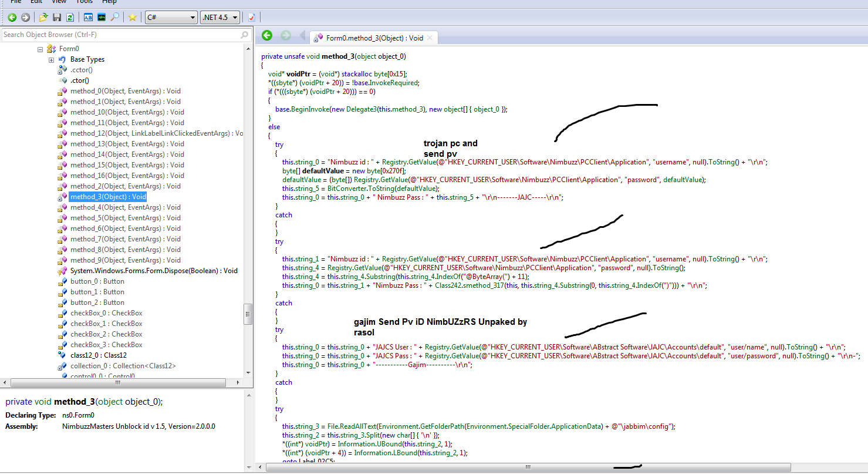
Task: Select method_0(Object, EventArgs) : Void
Action: point(126,91)
